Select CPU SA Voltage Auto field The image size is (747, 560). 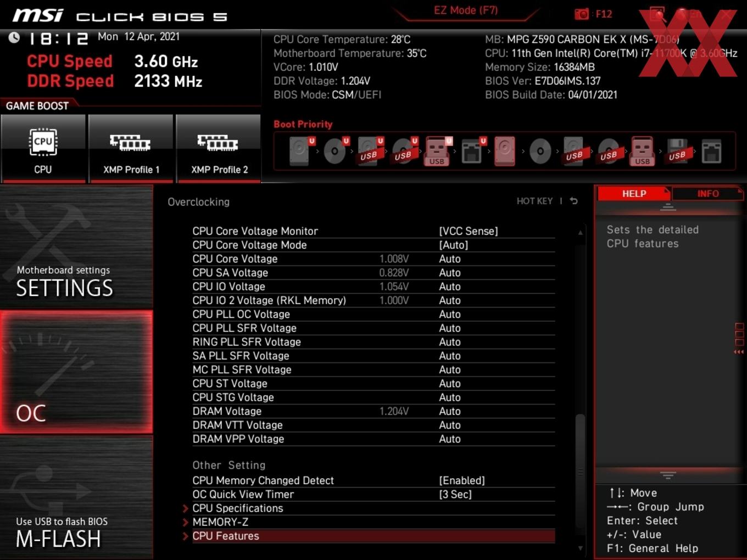point(450,273)
